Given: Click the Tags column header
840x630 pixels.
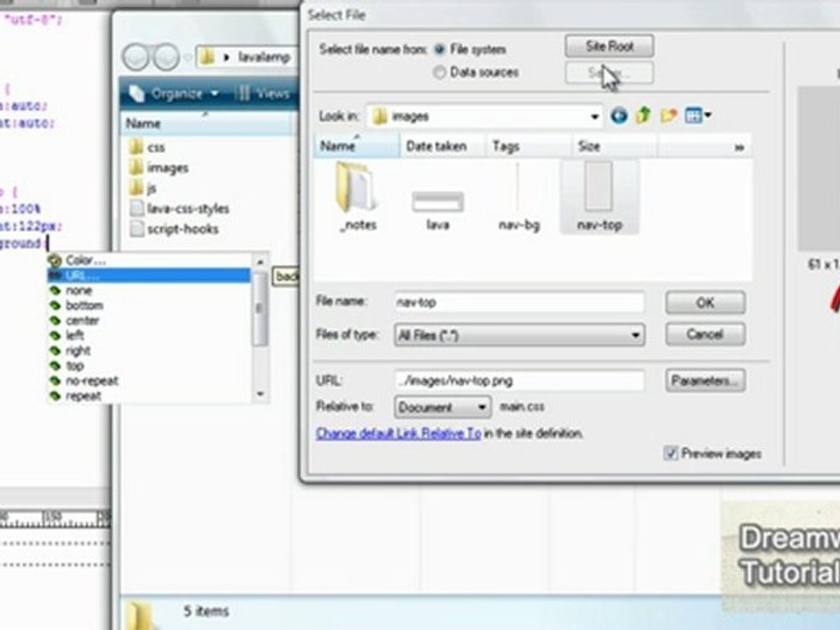Looking at the screenshot, I should (528, 146).
